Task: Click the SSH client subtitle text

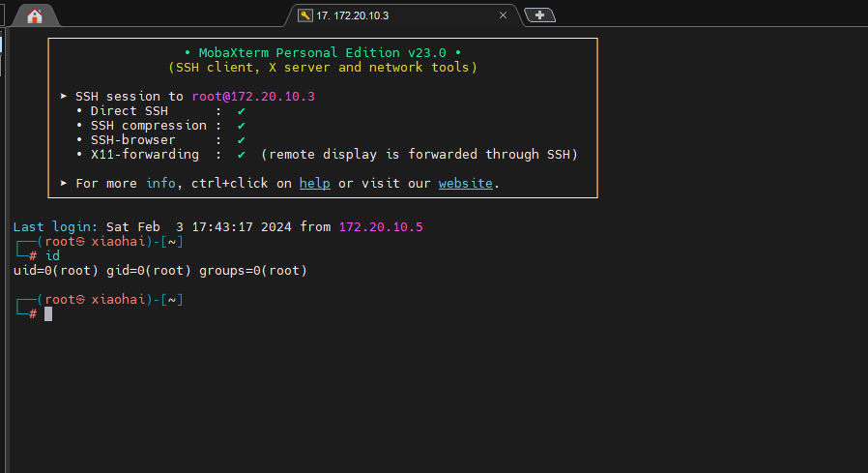Action: pyautogui.click(x=322, y=68)
